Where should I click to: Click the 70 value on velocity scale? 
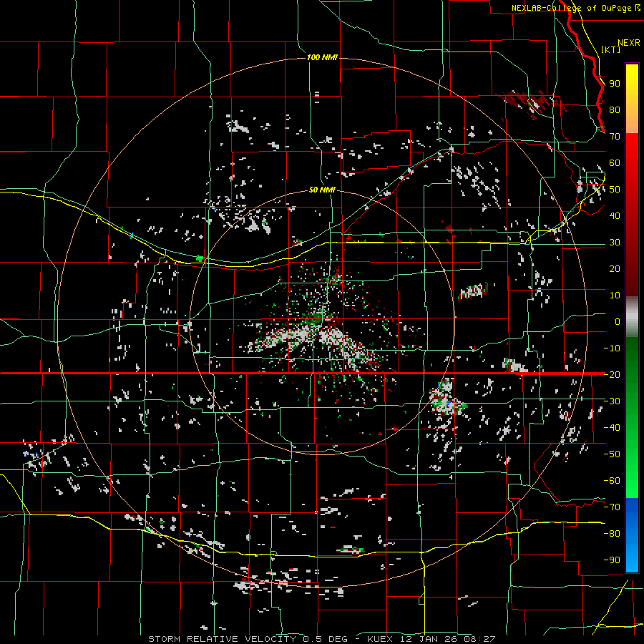(x=615, y=137)
